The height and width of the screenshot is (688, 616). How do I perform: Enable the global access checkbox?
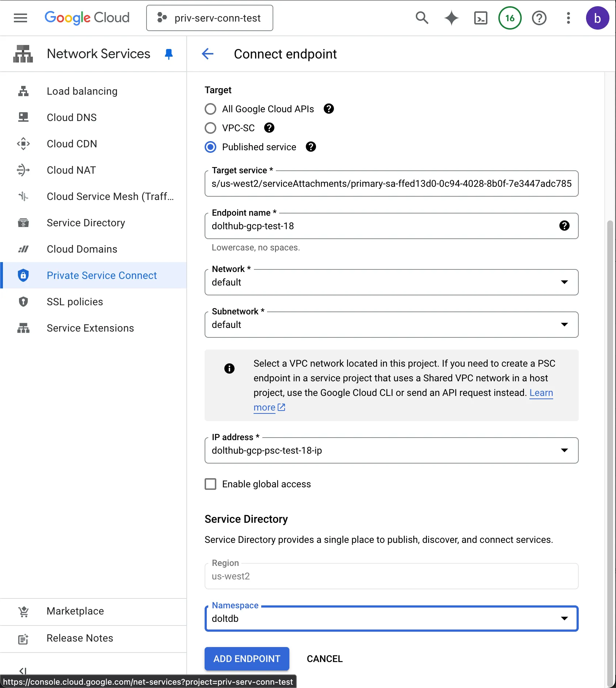[210, 484]
